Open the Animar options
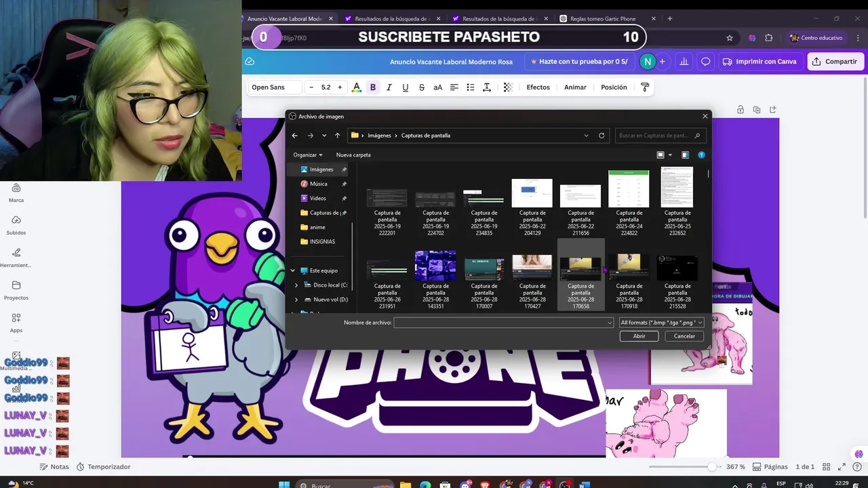 pos(575,87)
